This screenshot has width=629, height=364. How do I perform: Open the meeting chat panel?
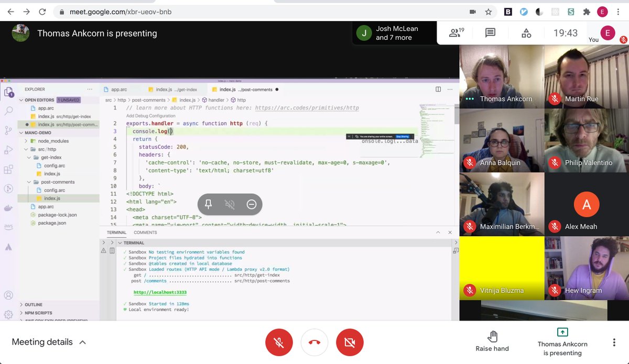click(490, 33)
